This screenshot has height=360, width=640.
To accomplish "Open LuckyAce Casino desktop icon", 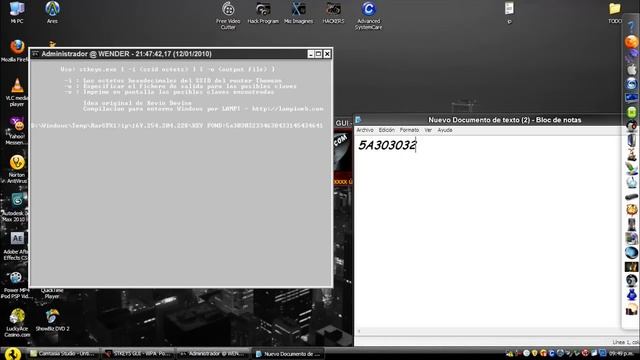I will (17, 322).
